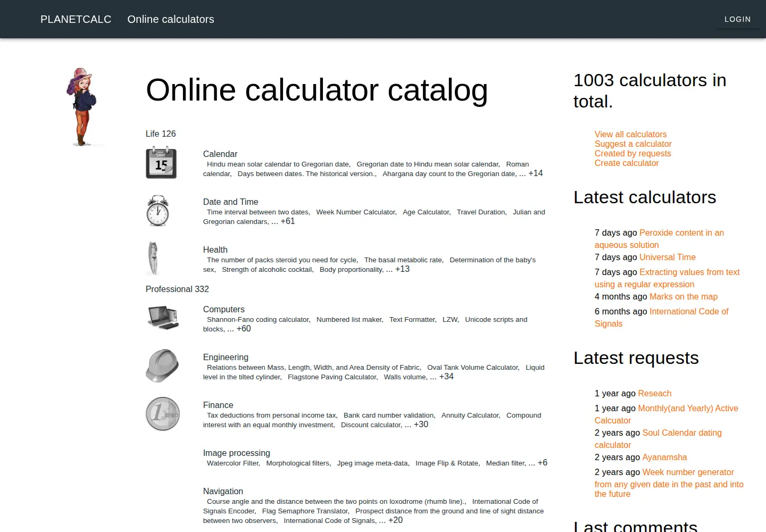Open the Flag Semaphore Translator link
Viewport: 766px width, 532px height.
tap(305, 511)
